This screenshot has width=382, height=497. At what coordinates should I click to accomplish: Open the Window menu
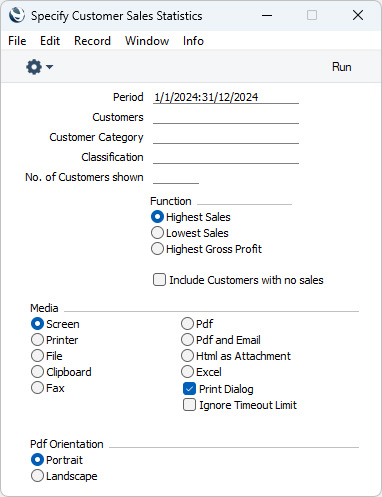147,41
